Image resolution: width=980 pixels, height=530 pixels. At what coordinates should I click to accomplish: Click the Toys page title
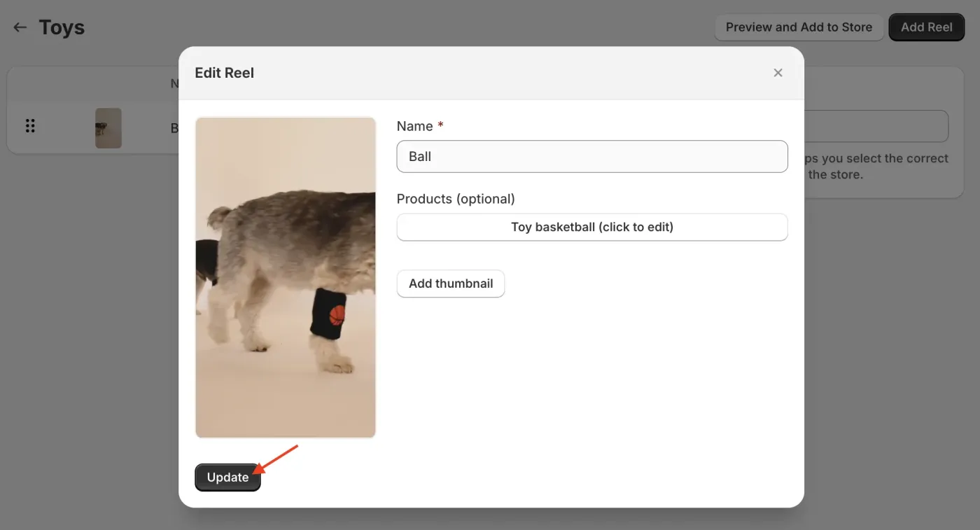[x=62, y=27]
